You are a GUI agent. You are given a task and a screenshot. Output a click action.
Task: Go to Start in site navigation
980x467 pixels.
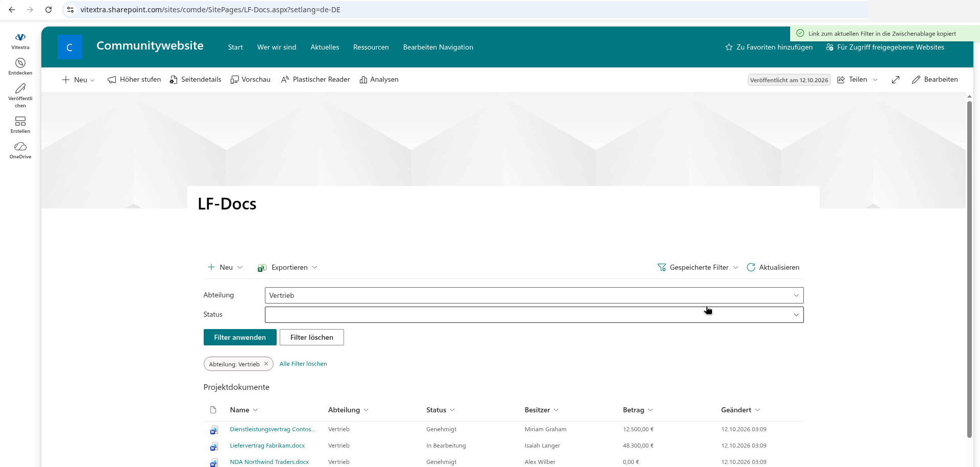point(235,47)
